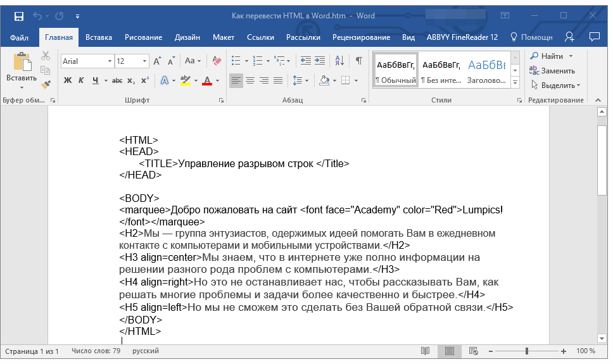The height and width of the screenshot is (364, 613).
Task: Toggle subscript x₂ formatting
Action: pyautogui.click(x=131, y=80)
